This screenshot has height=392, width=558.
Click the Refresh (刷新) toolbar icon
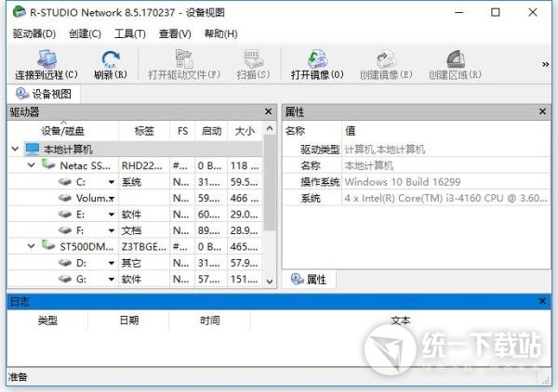point(111,59)
